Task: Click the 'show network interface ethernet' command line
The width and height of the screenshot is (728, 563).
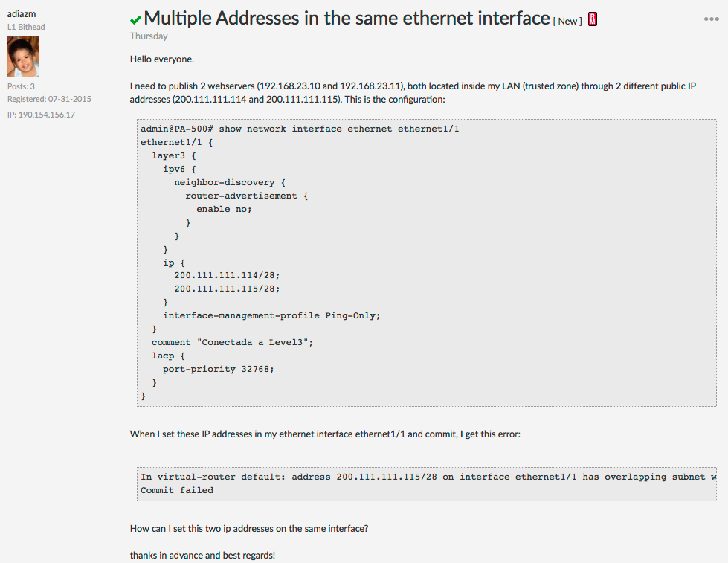Action: pos(300,129)
